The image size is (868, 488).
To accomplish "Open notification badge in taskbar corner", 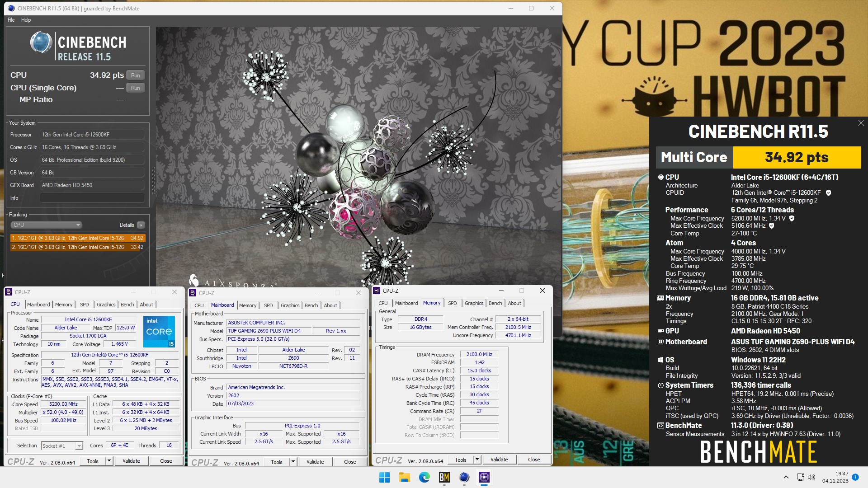I will pyautogui.click(x=855, y=477).
